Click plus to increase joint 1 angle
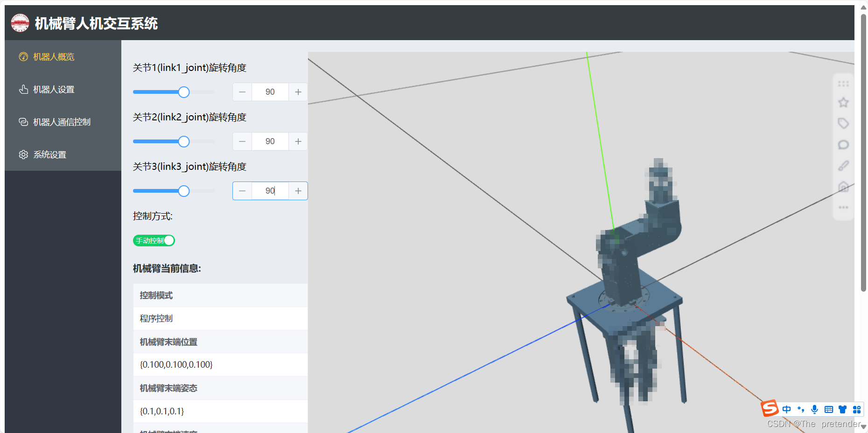Image resolution: width=868 pixels, height=433 pixels. (298, 91)
